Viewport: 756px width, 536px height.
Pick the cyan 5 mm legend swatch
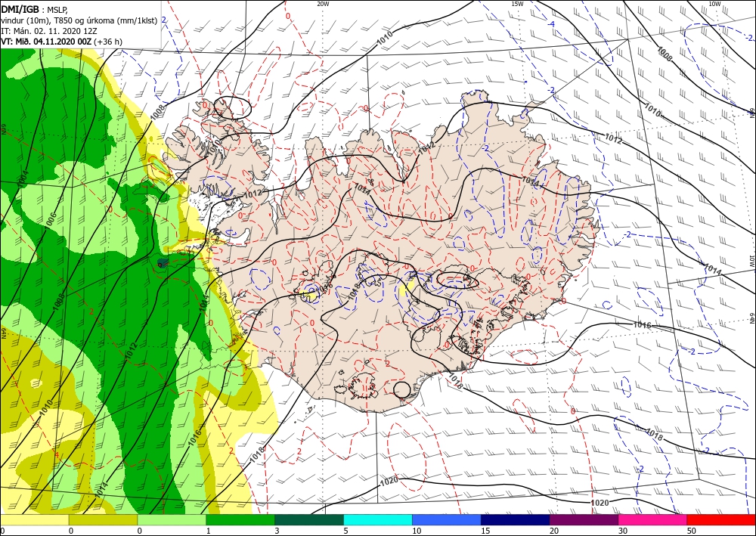(378, 519)
